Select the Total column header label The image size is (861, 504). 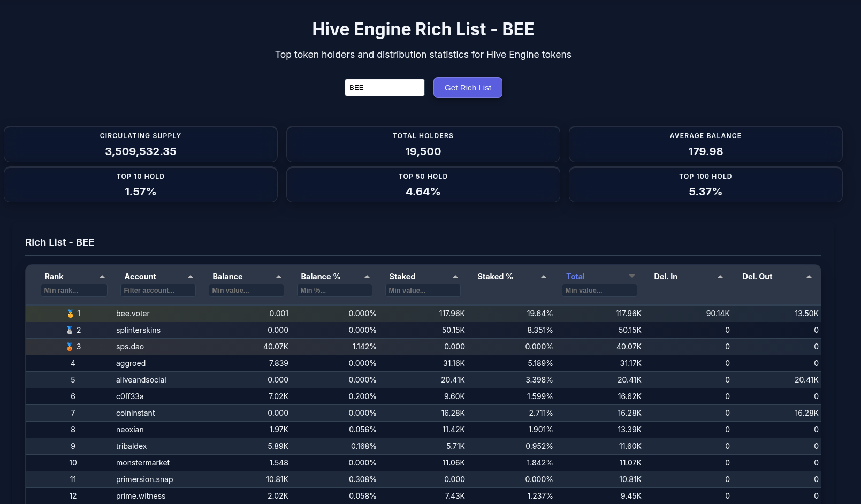tap(575, 277)
